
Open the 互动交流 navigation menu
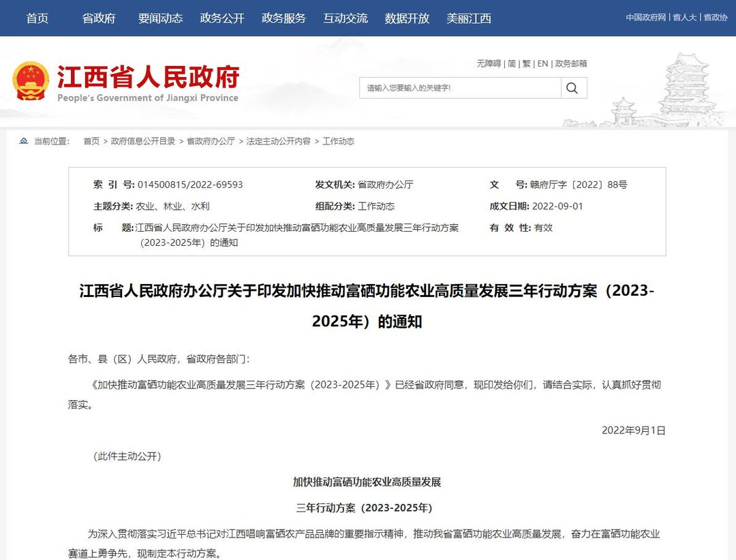coord(345,18)
